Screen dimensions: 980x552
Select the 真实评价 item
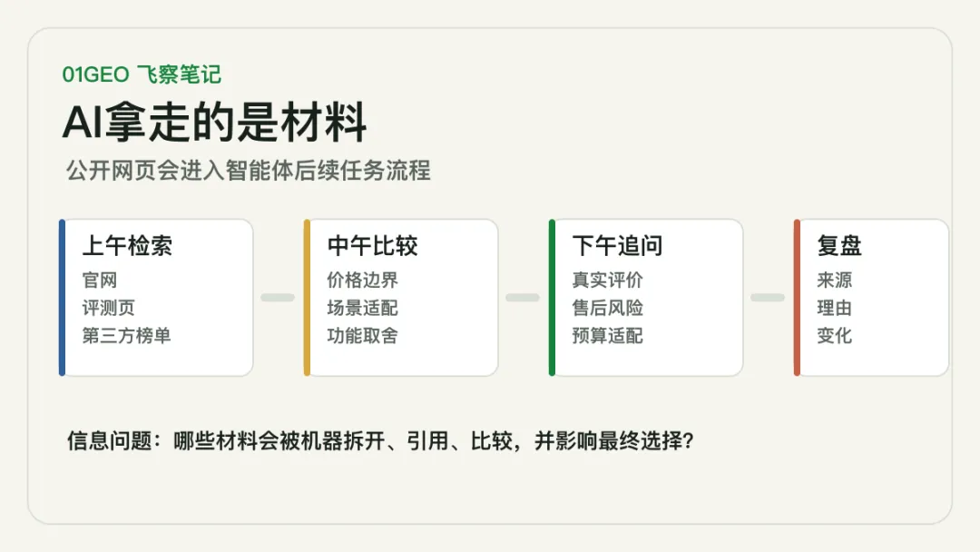[x=607, y=280]
